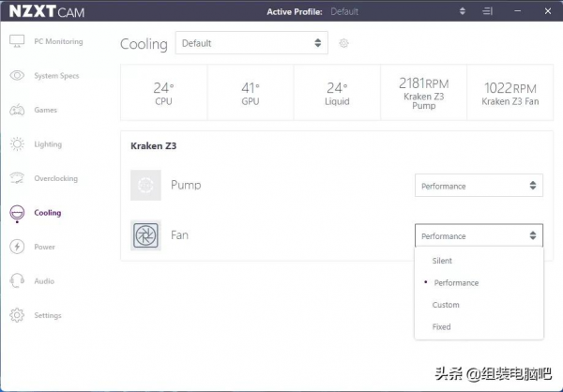Image resolution: width=563 pixels, height=392 pixels.
Task: Click the Kraken Z3 Fan icon
Action: click(x=145, y=235)
